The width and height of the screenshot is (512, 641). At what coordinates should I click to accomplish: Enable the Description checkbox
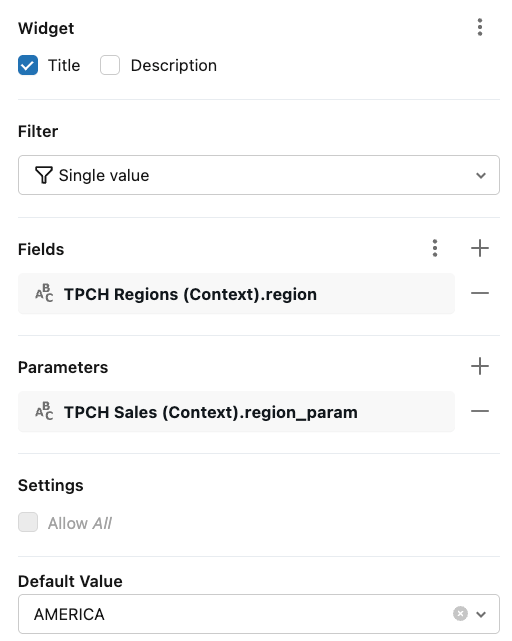pos(110,65)
